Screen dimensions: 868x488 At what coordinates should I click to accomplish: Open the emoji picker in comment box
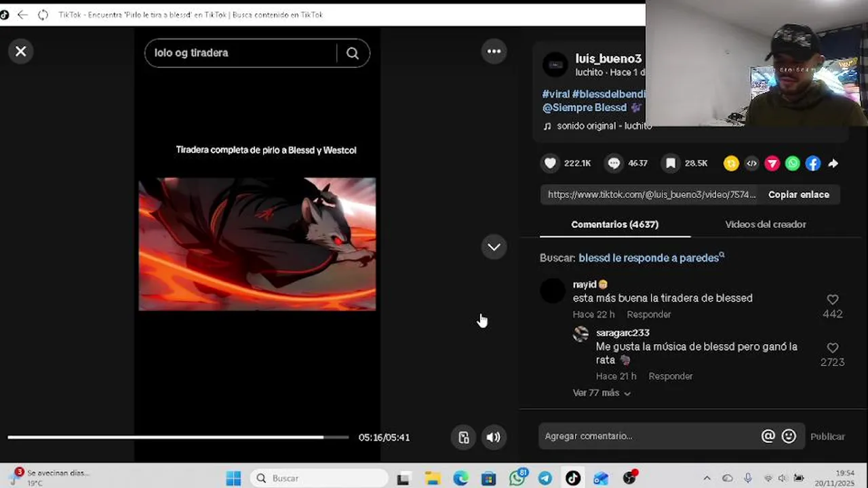789,436
